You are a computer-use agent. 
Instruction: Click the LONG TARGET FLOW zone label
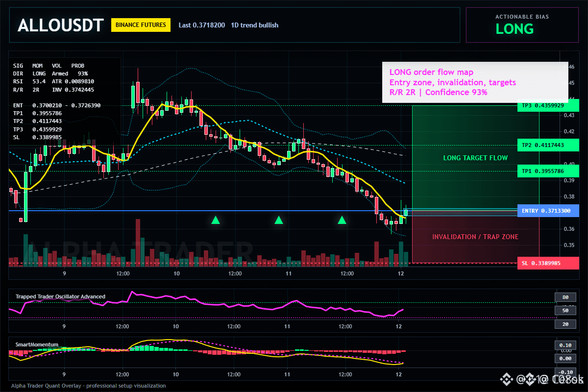[x=475, y=158]
